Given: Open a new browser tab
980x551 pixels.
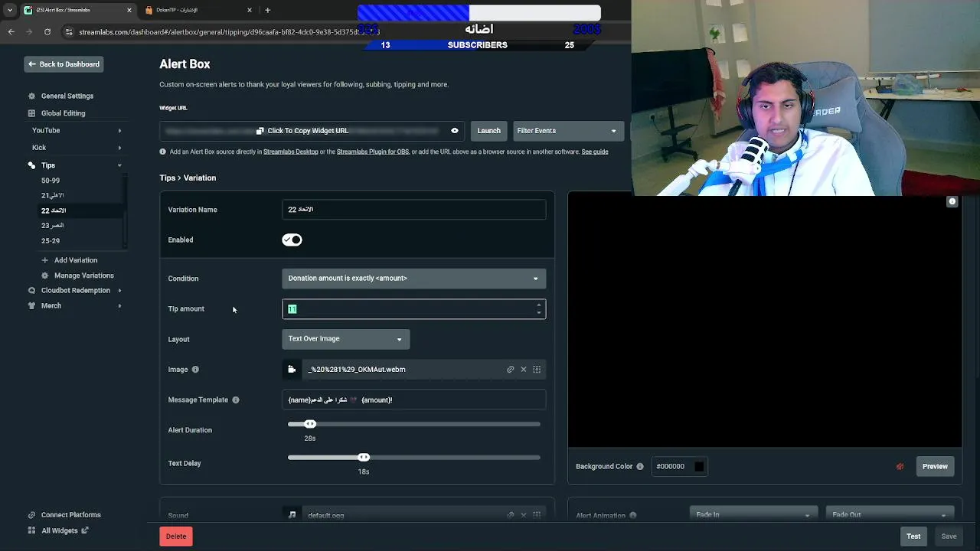Looking at the screenshot, I should point(267,11).
